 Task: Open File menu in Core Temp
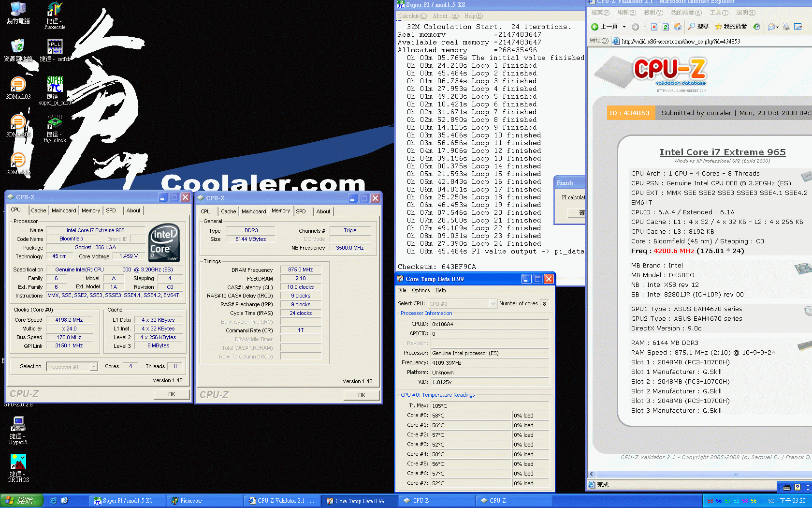click(x=402, y=290)
